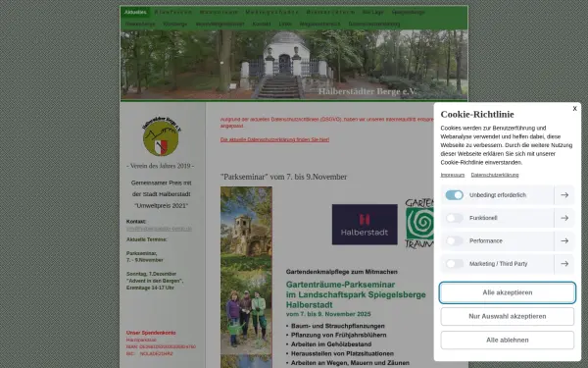The width and height of the screenshot is (588, 368).
Task: Enable the Funktionell cookie switch
Action: pos(454,218)
